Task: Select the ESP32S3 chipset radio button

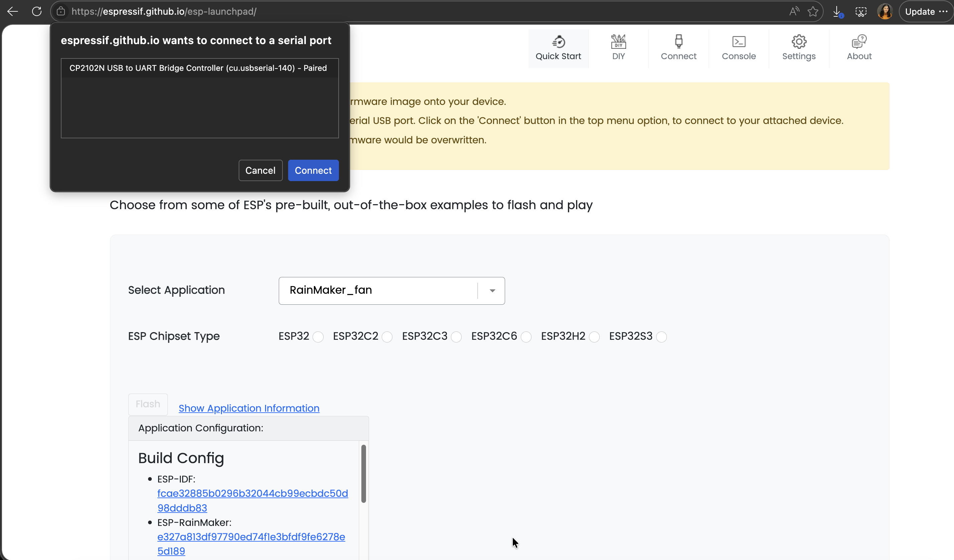Action: (x=661, y=337)
